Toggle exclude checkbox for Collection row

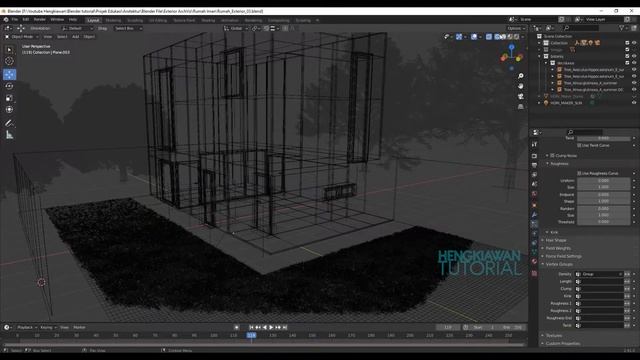627,43
